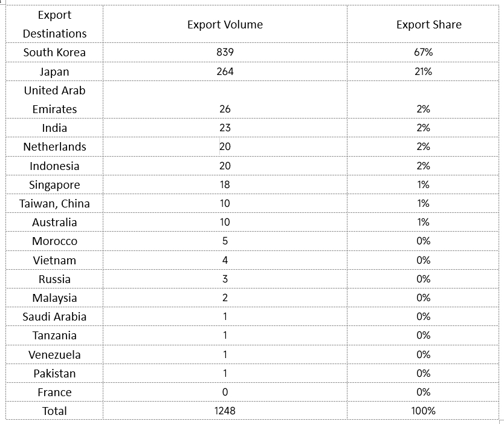Click the Venezuela destination cell
The height and width of the screenshot is (424, 504).
click(x=54, y=354)
